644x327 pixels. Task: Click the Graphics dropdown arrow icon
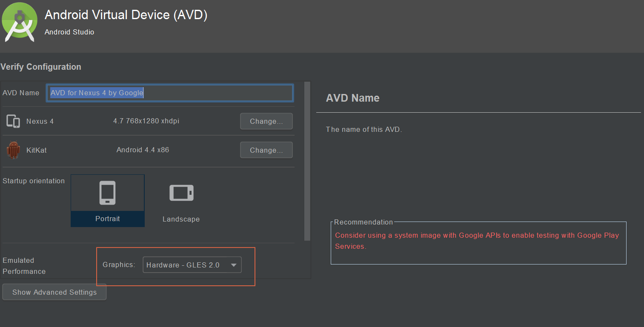click(x=234, y=264)
